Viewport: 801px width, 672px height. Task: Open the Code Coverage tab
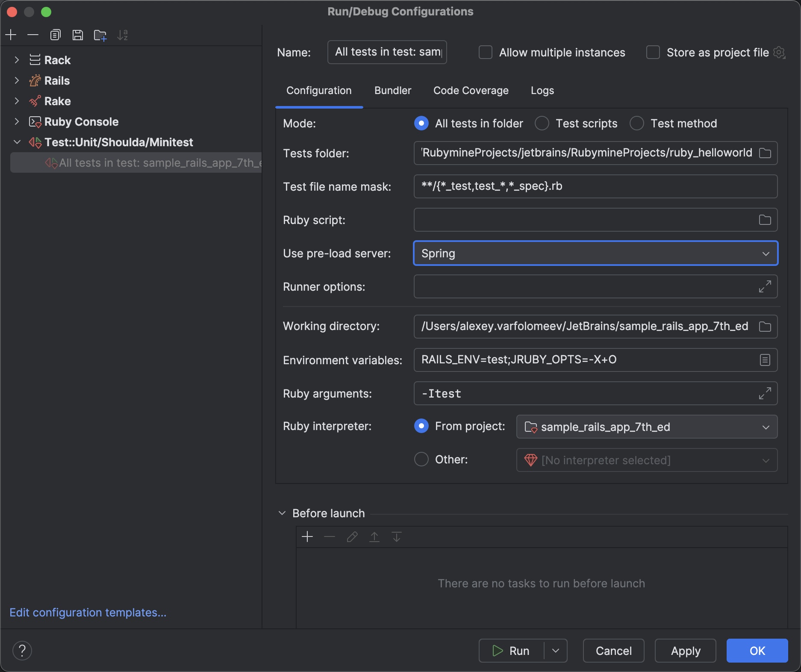click(x=471, y=91)
